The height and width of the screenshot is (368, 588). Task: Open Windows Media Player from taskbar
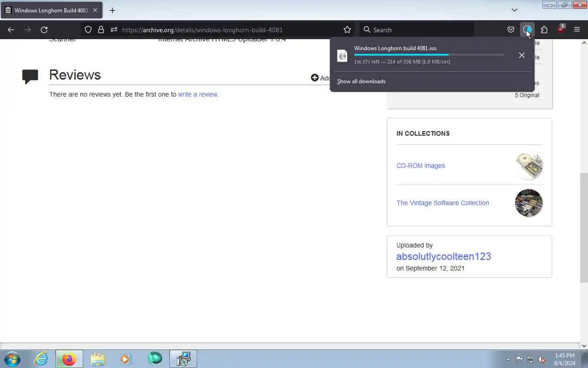click(x=126, y=359)
